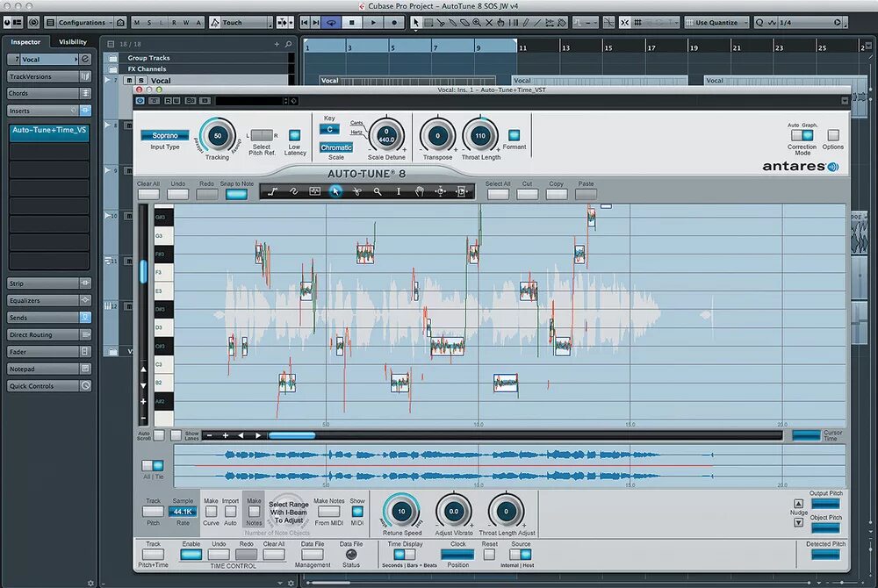
Task: Toggle Snap to Zero Crossing icon
Action: [x=608, y=22]
